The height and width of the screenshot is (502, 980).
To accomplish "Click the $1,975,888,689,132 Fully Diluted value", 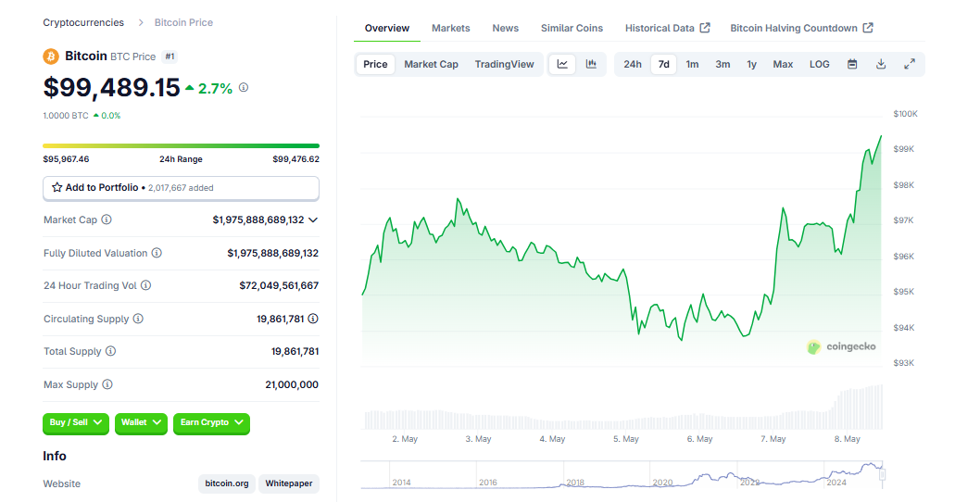I will (272, 253).
